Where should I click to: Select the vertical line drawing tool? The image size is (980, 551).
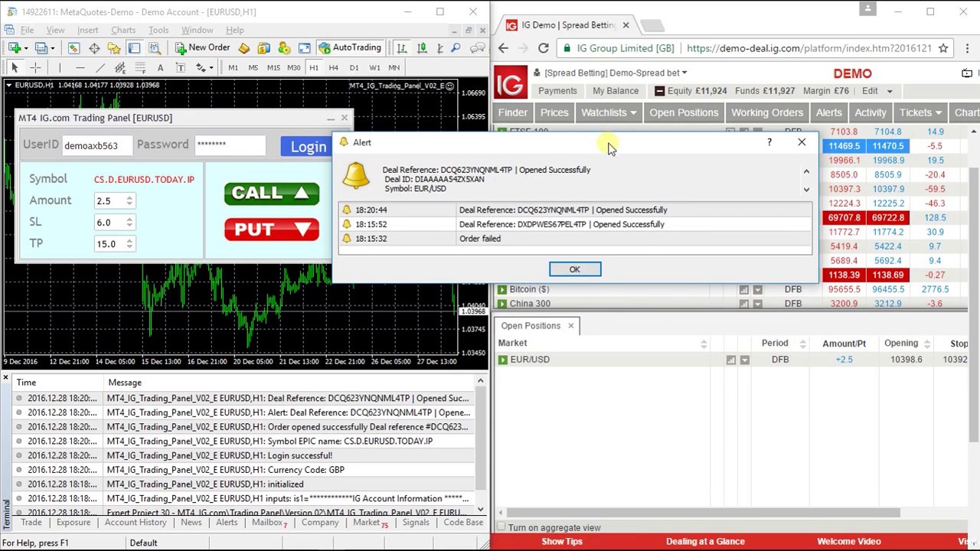point(60,67)
